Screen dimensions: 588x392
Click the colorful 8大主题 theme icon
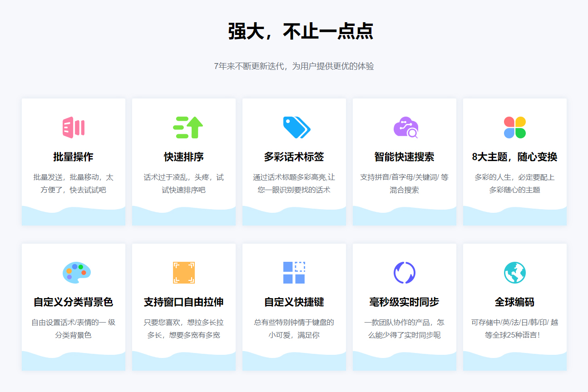[x=514, y=127]
